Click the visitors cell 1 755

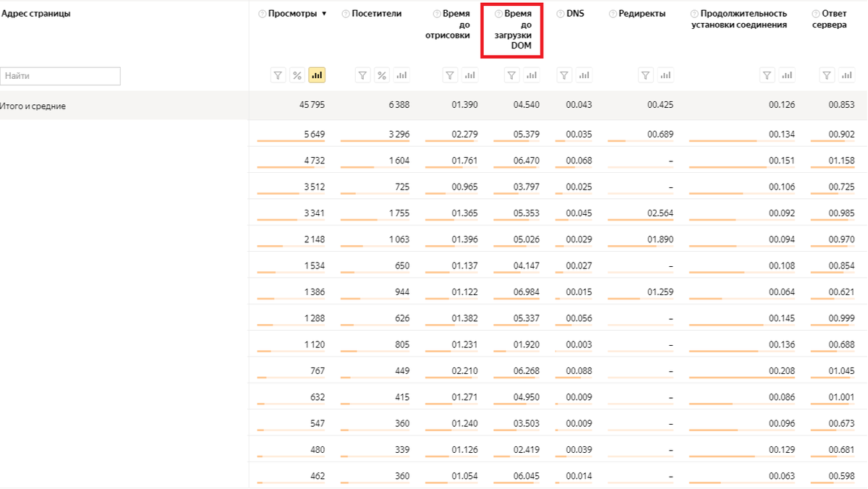(x=399, y=213)
